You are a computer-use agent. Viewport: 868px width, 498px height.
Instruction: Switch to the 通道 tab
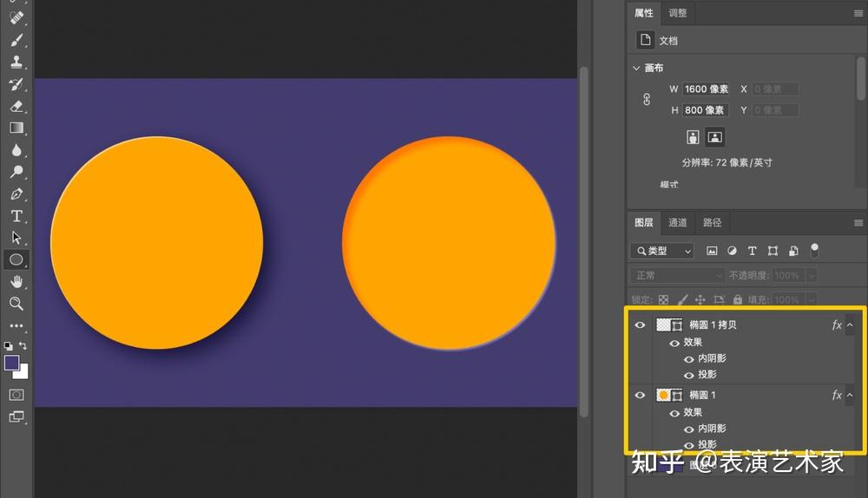[x=678, y=222]
